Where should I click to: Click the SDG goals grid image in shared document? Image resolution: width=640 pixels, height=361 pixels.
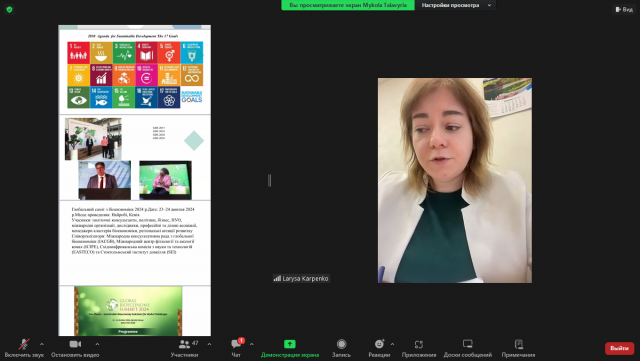135,75
